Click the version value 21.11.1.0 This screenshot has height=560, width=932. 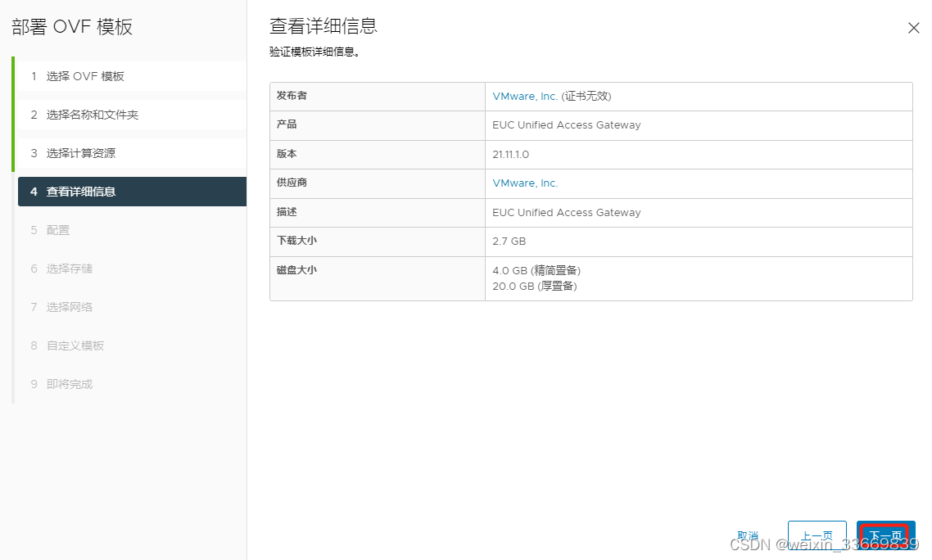[x=510, y=155]
